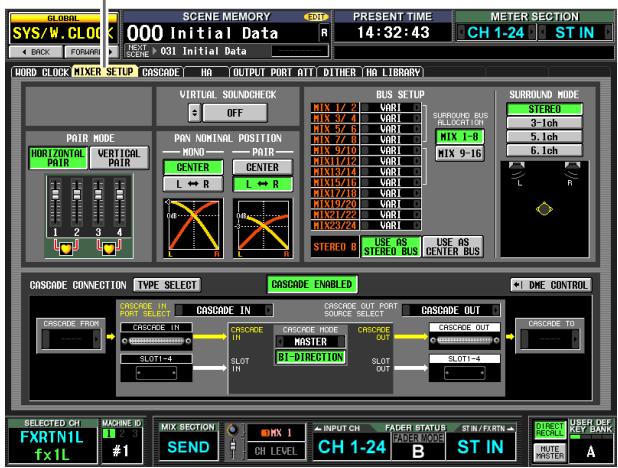618x468 pixels.
Task: Click the TYPE SELECT button
Action: pos(167,285)
